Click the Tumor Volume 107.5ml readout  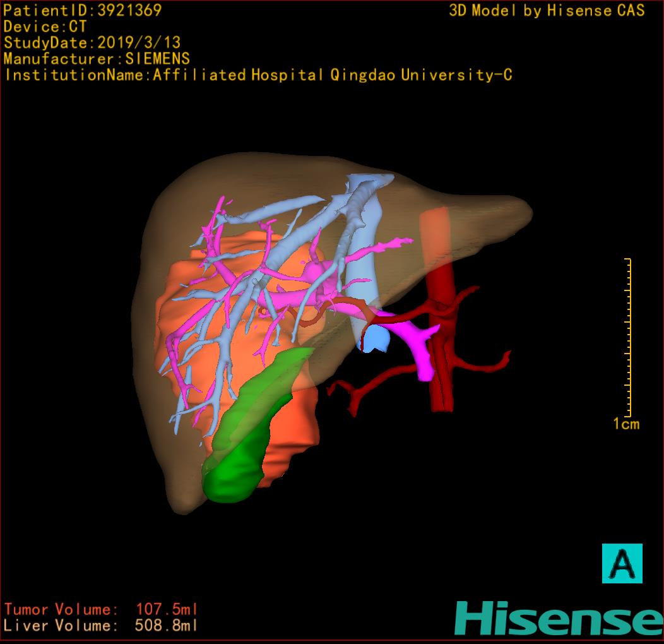pos(101,610)
